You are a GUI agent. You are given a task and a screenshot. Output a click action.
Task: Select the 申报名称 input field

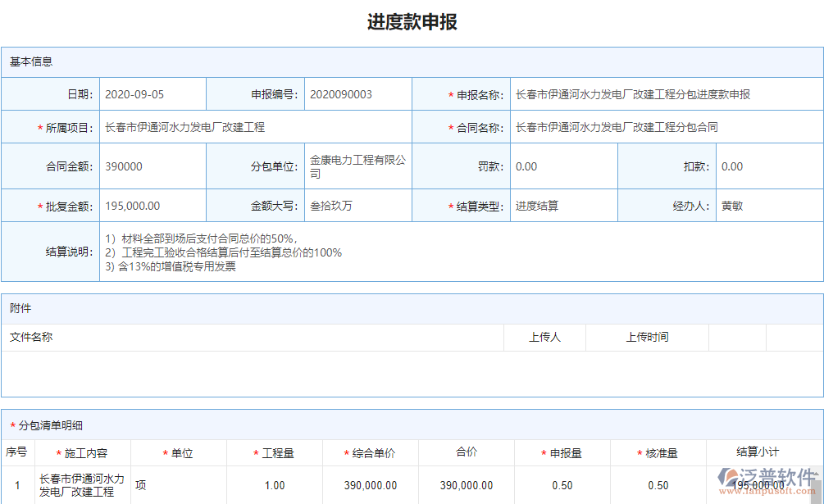pyautogui.click(x=664, y=93)
